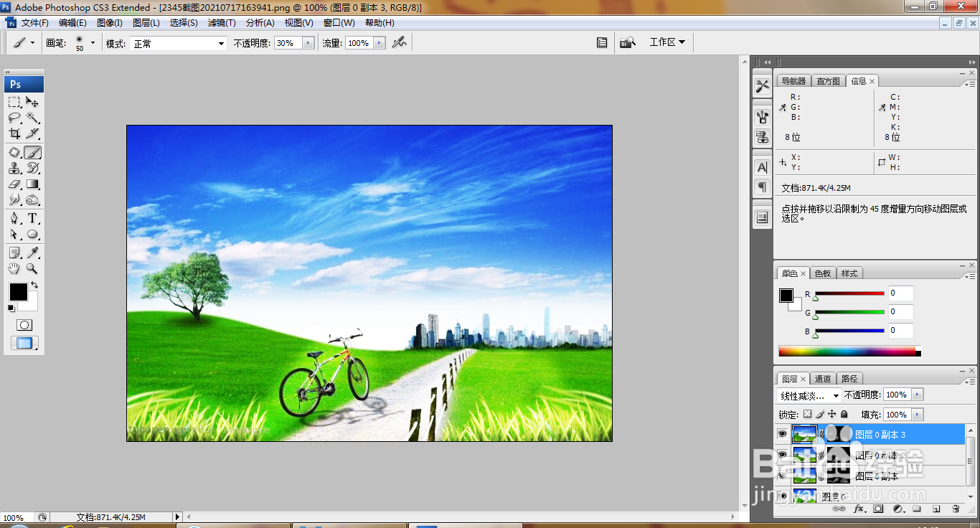Select the Lasso tool
Image resolution: width=980 pixels, height=528 pixels.
15,118
